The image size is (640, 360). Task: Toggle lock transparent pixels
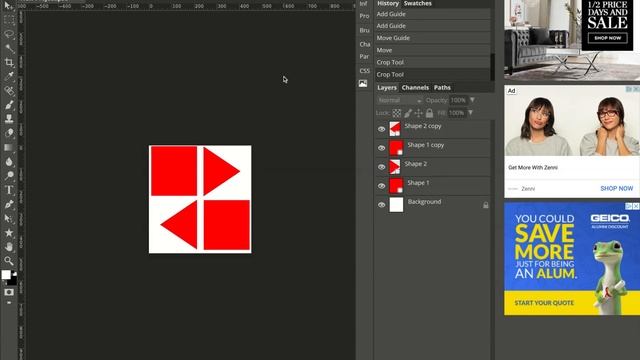[396, 113]
